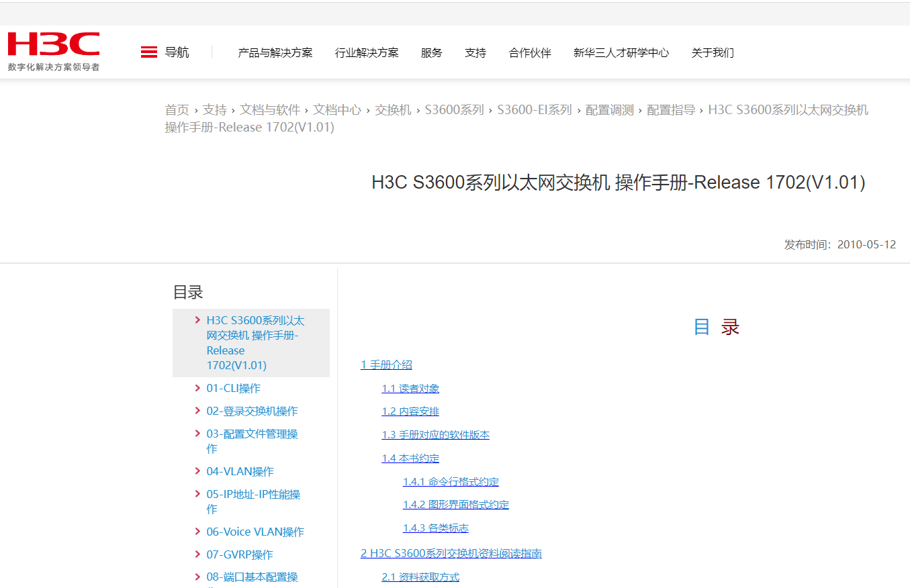Image resolution: width=910 pixels, height=588 pixels.
Task: Click the S3600系列 breadcrumb link
Action: (454, 110)
